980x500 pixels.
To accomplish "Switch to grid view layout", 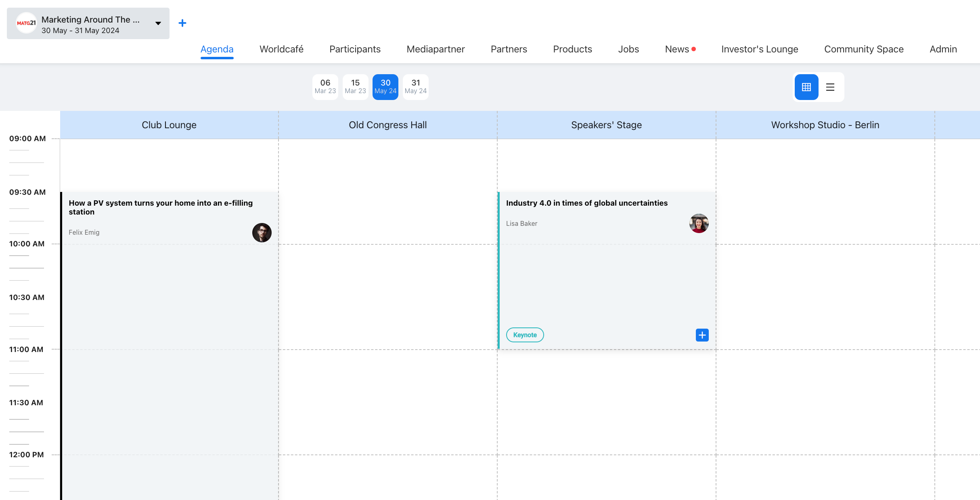I will (x=806, y=87).
